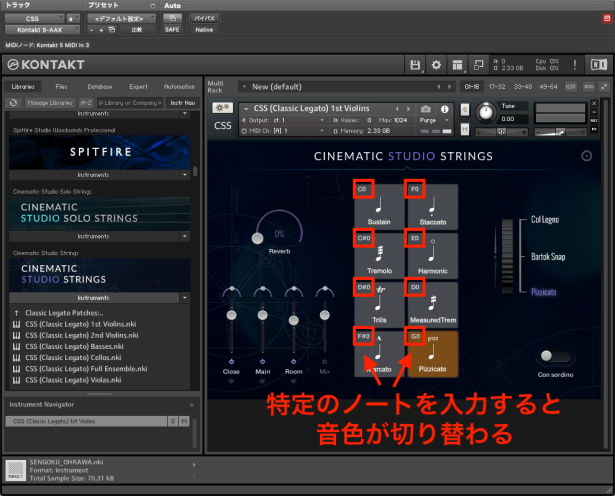Refresh the libraries list
This screenshot has height=496, width=615.
click(x=13, y=103)
